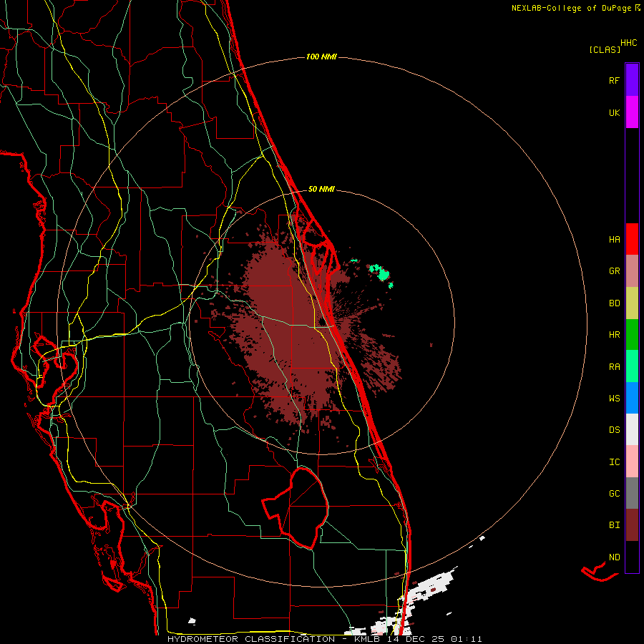Click the WS legend label
The height and width of the screenshot is (644, 644).
click(x=614, y=399)
